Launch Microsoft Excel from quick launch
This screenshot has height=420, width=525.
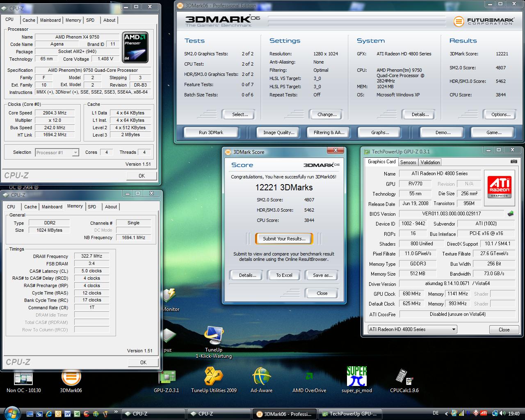coord(77,414)
